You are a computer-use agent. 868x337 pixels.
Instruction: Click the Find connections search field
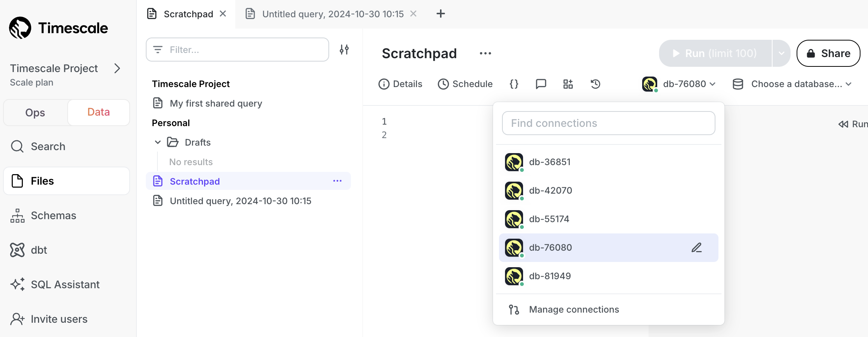(x=608, y=123)
